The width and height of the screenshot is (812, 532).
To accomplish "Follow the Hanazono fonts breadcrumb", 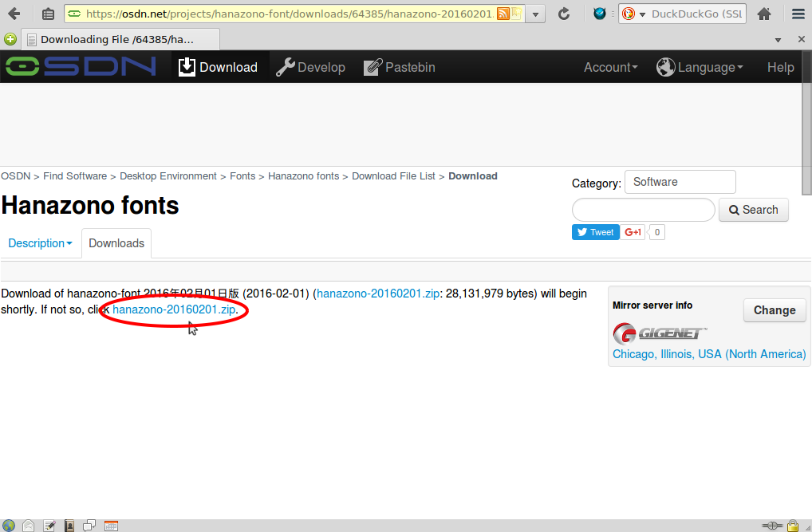I will 303,176.
